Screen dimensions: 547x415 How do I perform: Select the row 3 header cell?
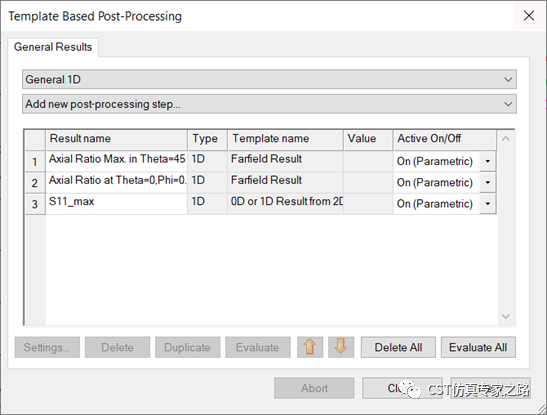[x=35, y=204]
